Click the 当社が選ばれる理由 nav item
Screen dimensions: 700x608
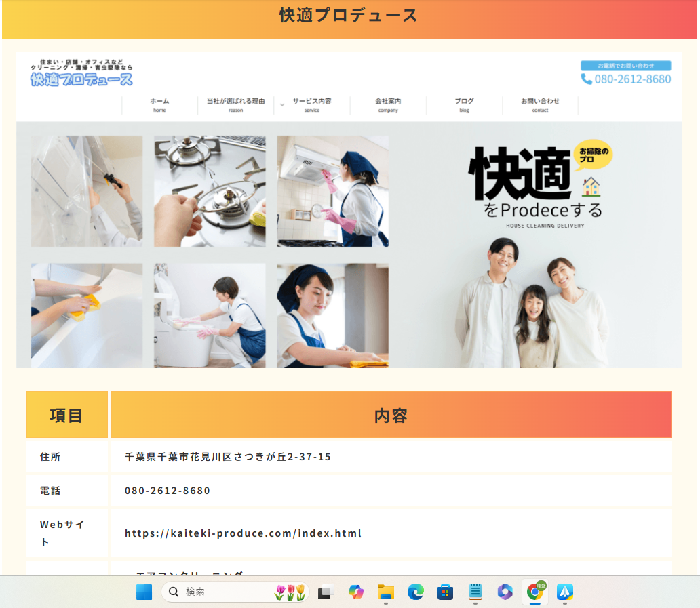[x=235, y=103]
